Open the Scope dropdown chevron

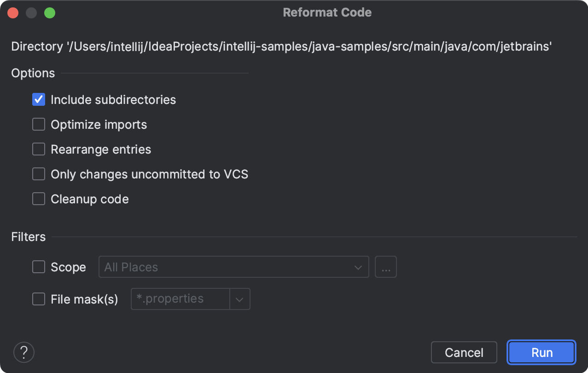(358, 267)
